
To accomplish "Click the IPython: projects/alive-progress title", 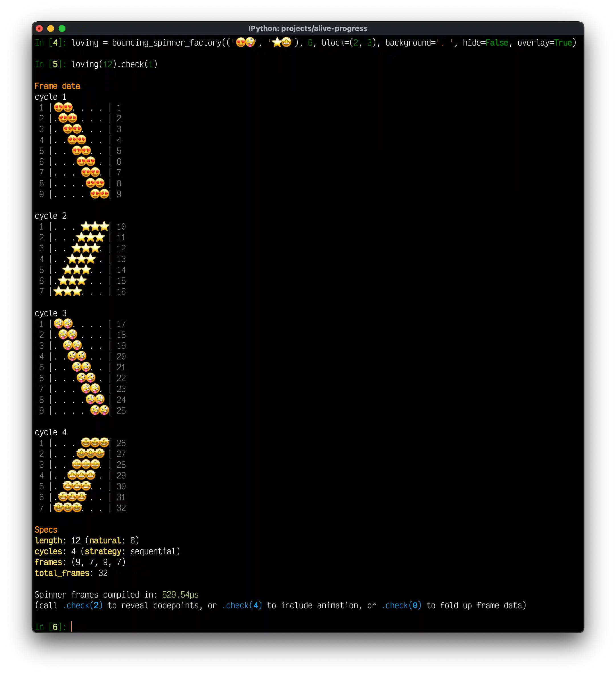I will [x=308, y=28].
